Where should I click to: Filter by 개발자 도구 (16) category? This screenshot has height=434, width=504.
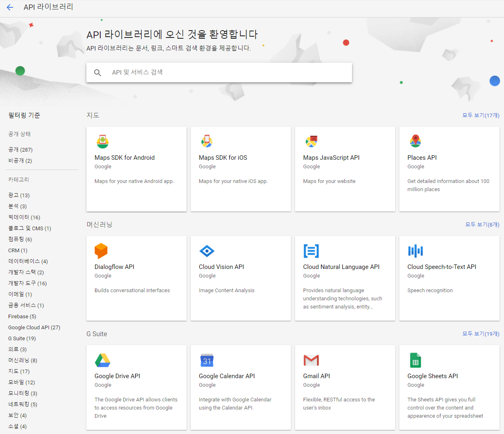(x=27, y=283)
